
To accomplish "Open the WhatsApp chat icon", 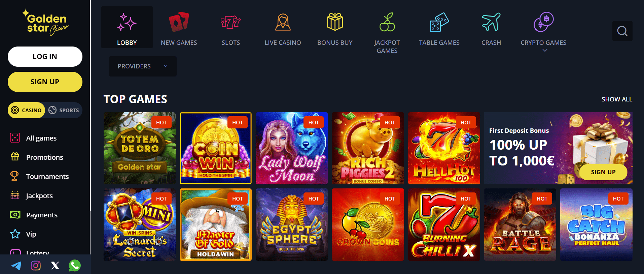I will coord(75,266).
